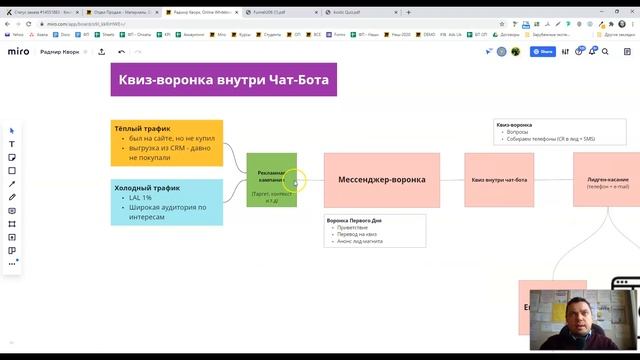Switch to the second browser tab
This screenshot has height=360, width=640.
(122, 12)
